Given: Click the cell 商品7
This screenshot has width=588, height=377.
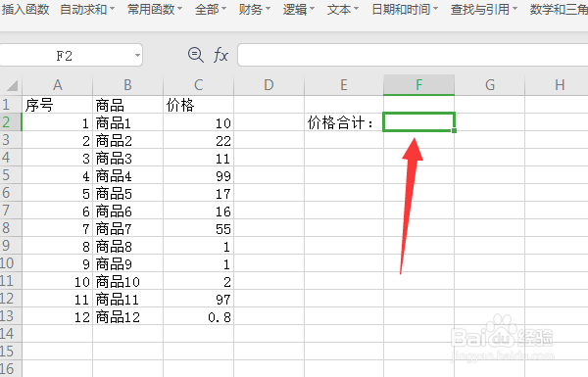Looking at the screenshot, I should click(127, 228).
